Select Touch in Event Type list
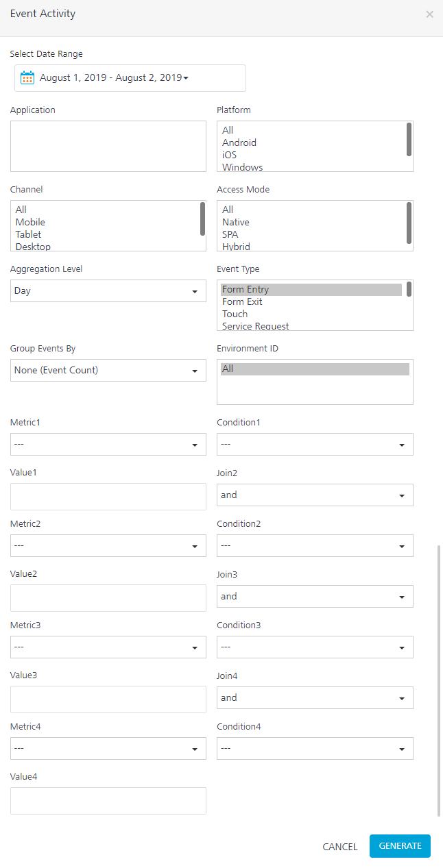 point(235,314)
